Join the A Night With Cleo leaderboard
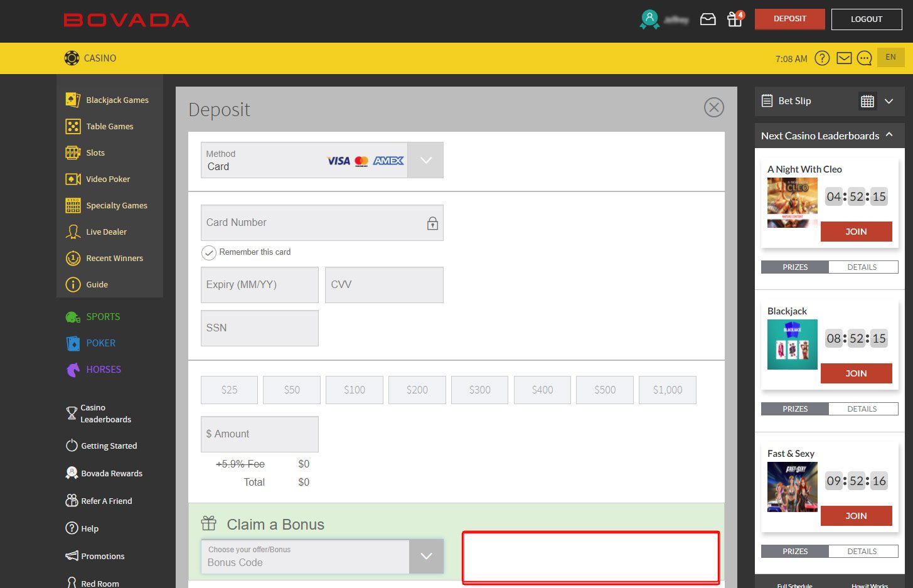The image size is (913, 588). [x=856, y=232]
